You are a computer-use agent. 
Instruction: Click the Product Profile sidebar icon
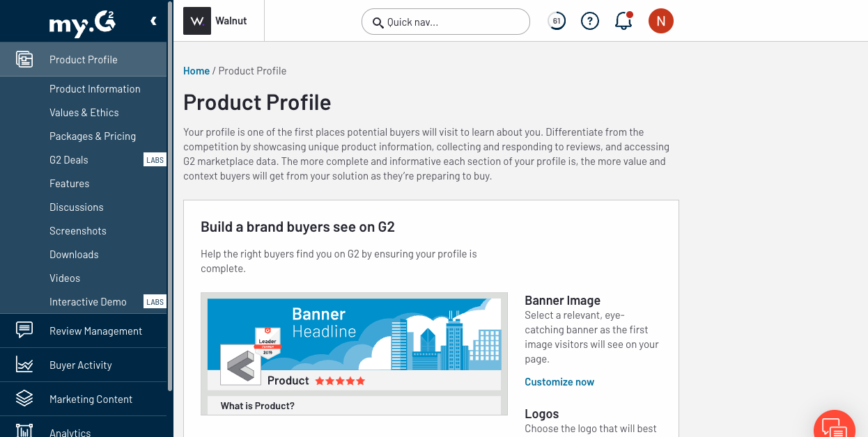pos(24,60)
